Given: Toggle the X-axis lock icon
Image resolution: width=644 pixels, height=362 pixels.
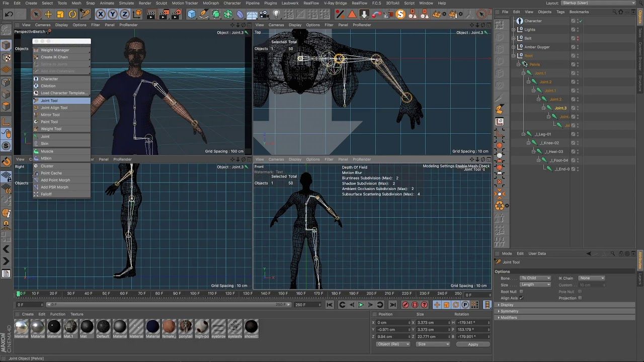Looking at the screenshot, I should pos(101,15).
